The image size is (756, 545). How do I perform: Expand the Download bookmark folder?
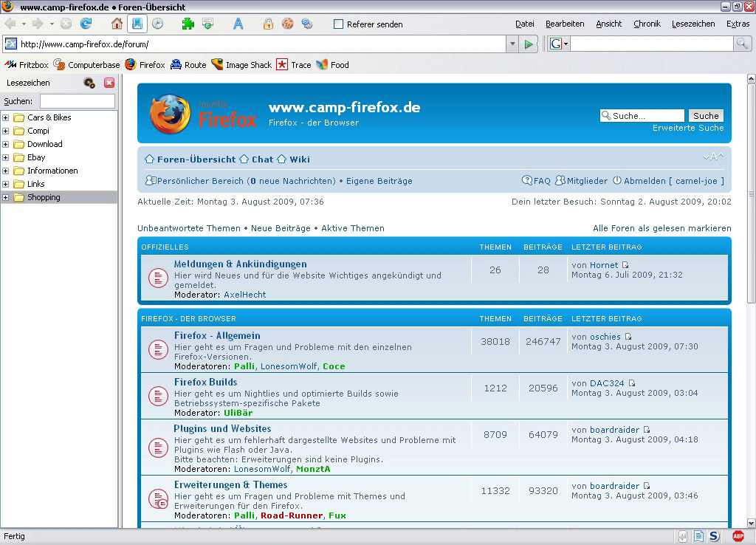(6, 144)
